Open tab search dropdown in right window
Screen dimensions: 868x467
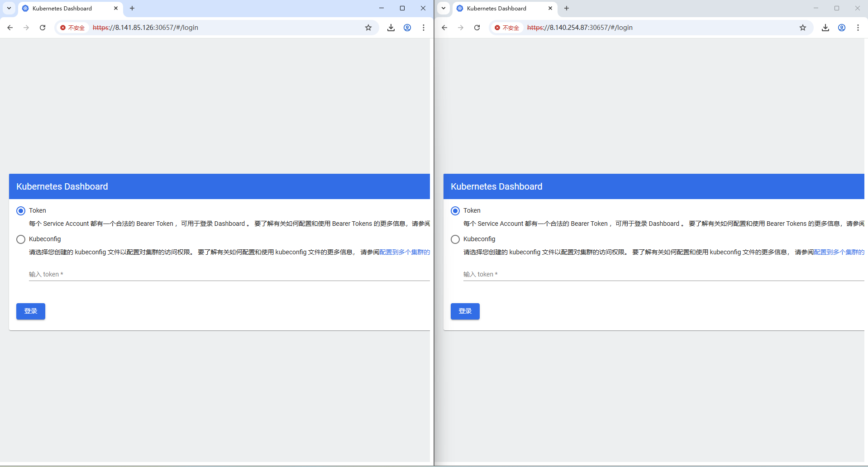click(x=444, y=8)
